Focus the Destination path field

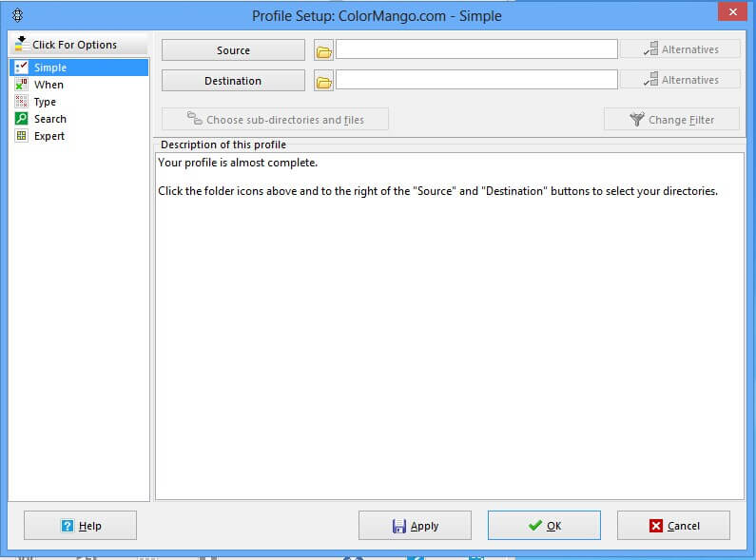[x=476, y=80]
